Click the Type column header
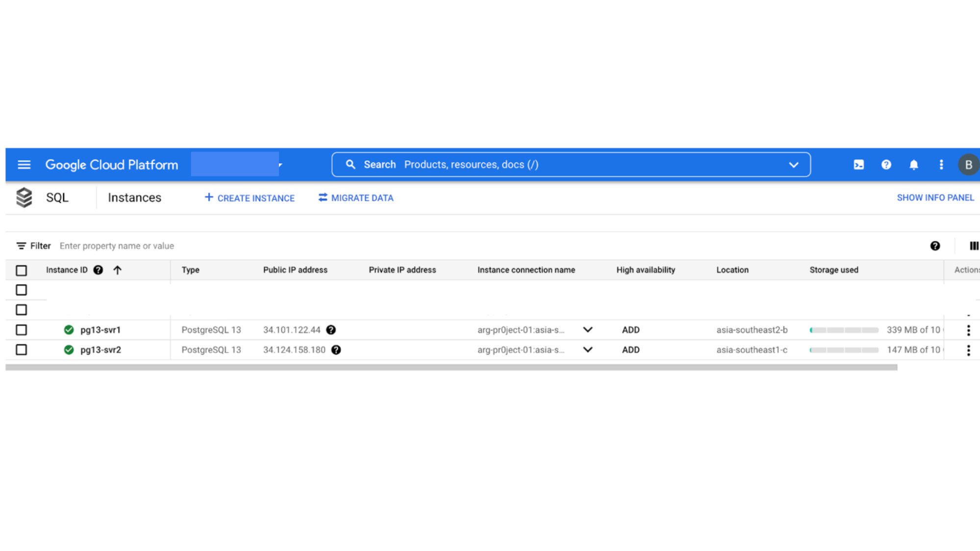Viewport: 980px width, 551px height. pyautogui.click(x=190, y=270)
